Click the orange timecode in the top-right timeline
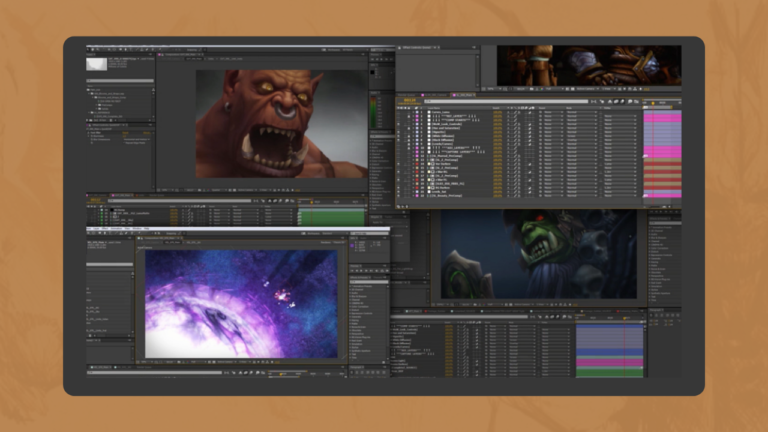768x432 pixels. pos(408,101)
